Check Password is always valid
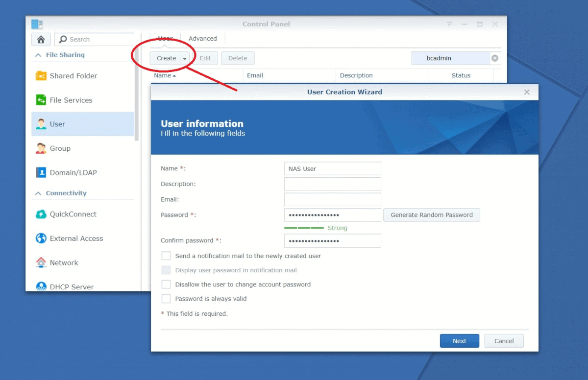The width and height of the screenshot is (588, 380). 166,298
